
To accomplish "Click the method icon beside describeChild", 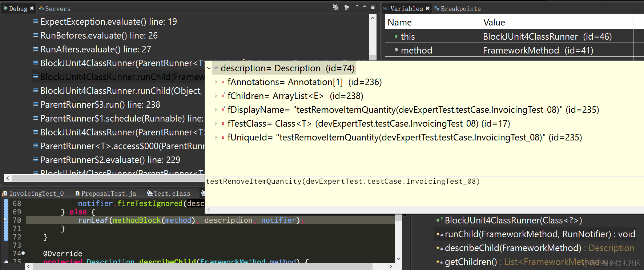I will [439, 248].
